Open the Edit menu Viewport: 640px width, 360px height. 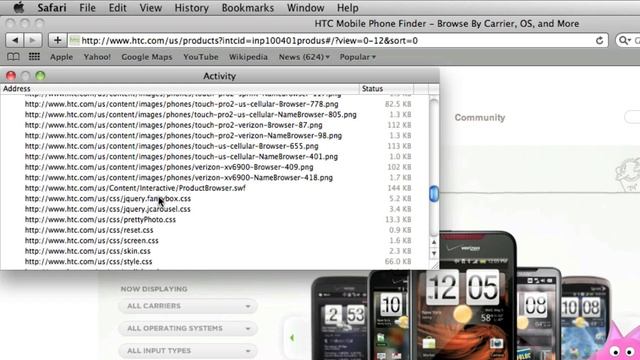click(x=117, y=8)
